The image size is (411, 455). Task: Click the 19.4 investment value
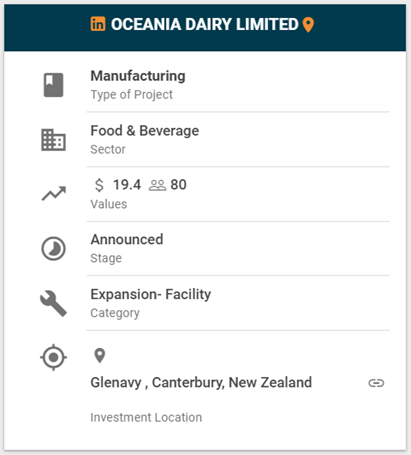pos(127,185)
